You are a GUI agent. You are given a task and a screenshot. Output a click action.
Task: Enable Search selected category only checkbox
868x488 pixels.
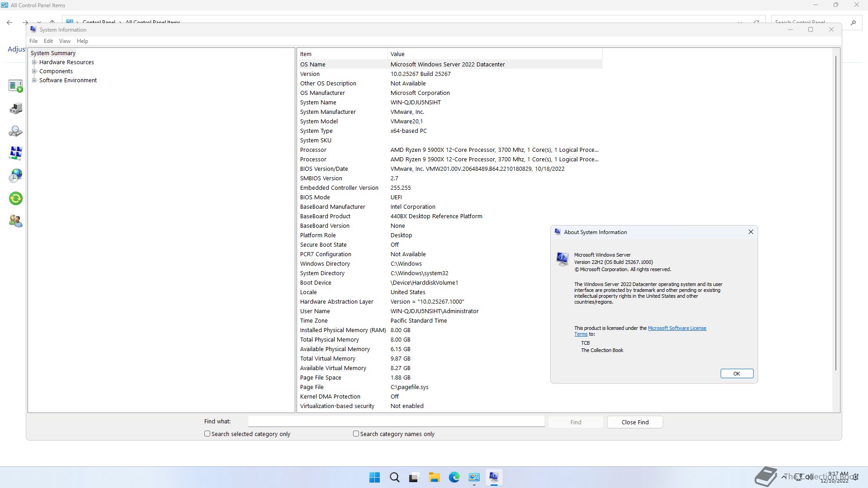(208, 434)
